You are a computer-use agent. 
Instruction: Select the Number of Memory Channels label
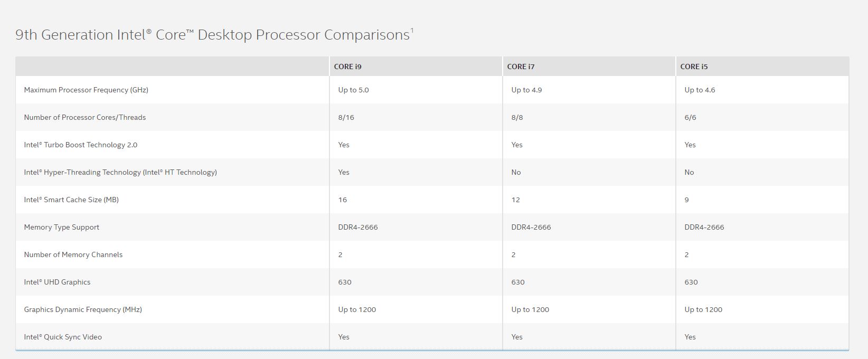[x=73, y=254]
